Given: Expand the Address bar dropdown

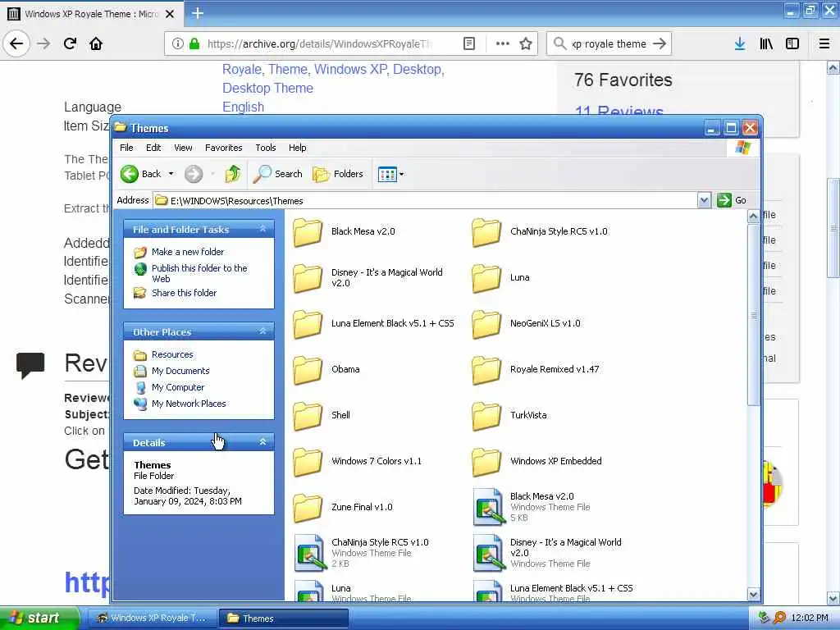Looking at the screenshot, I should [x=704, y=200].
